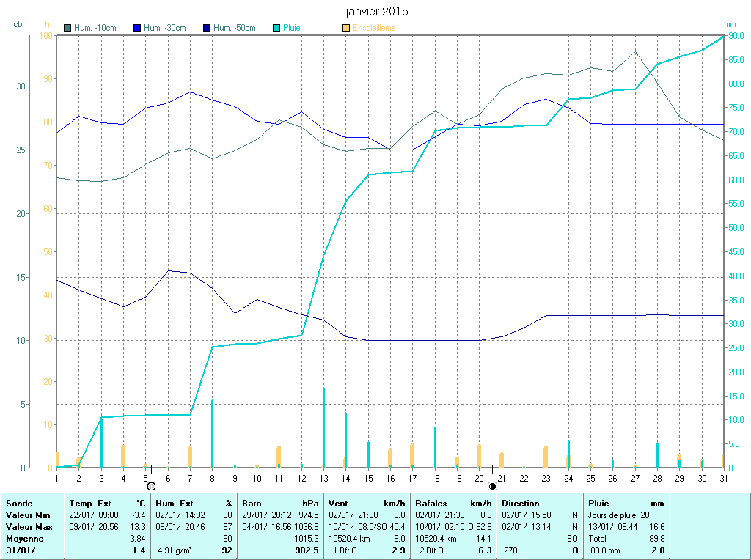Click the Hum. -30cm legend color square

click(137, 29)
